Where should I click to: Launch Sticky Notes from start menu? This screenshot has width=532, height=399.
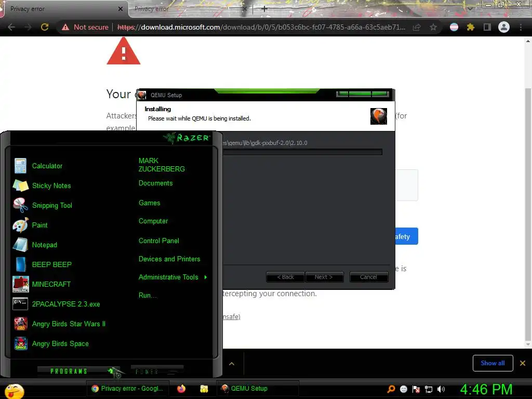pyautogui.click(x=20, y=185)
